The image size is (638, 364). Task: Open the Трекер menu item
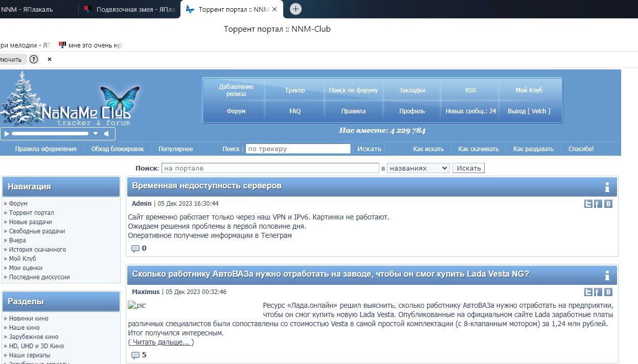294,90
